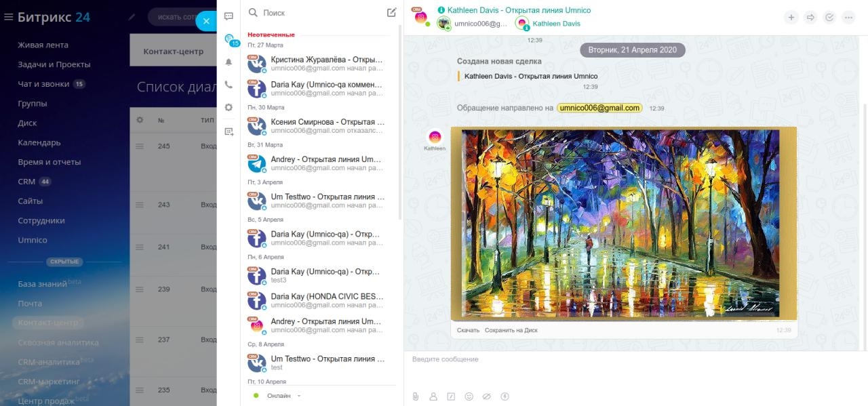Click the table settings gear in dialog list
Image resolution: width=868 pixels, height=406 pixels.
pos(140,120)
